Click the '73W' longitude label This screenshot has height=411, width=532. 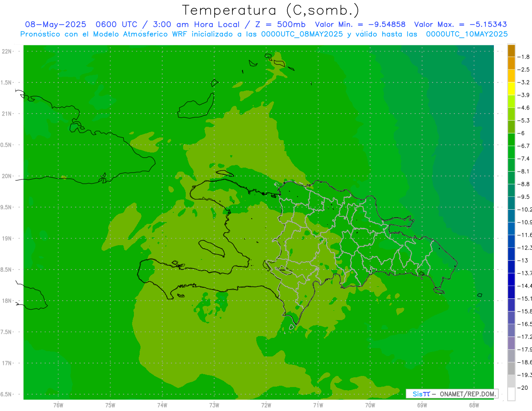coord(214,405)
